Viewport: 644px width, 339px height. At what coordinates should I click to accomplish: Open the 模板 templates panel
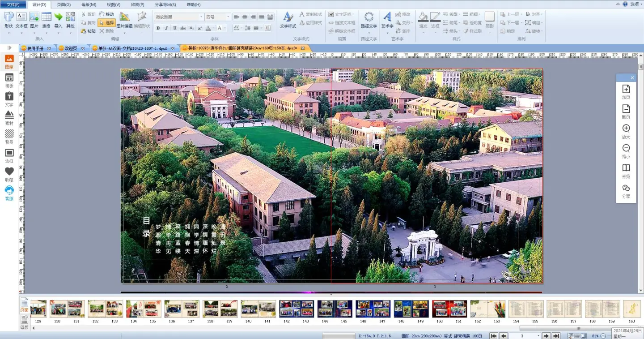(x=9, y=81)
